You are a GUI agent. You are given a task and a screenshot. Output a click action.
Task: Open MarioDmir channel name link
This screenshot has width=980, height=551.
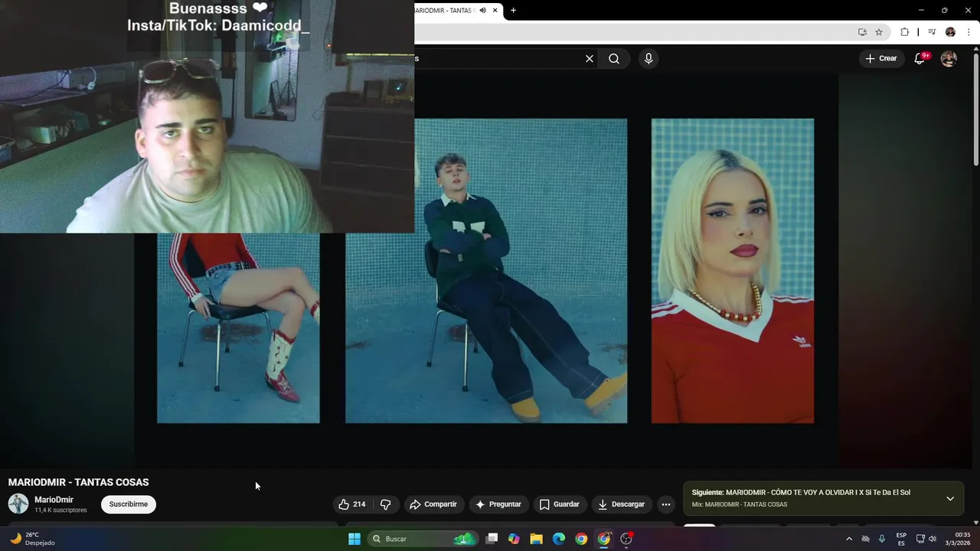pos(54,500)
